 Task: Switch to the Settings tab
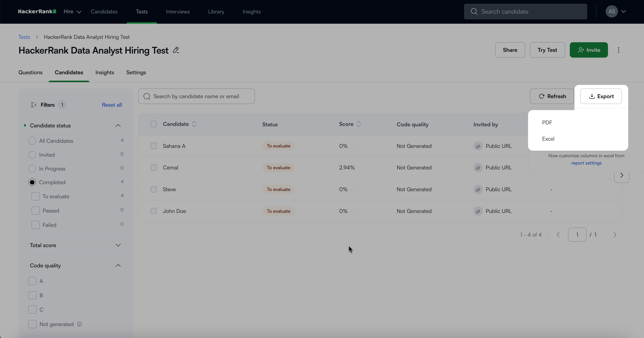pos(136,73)
